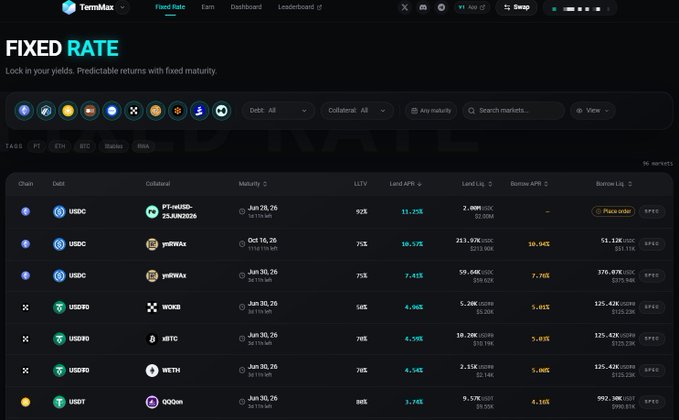Select the PT tag filter
The width and height of the screenshot is (679, 420).
coord(37,146)
